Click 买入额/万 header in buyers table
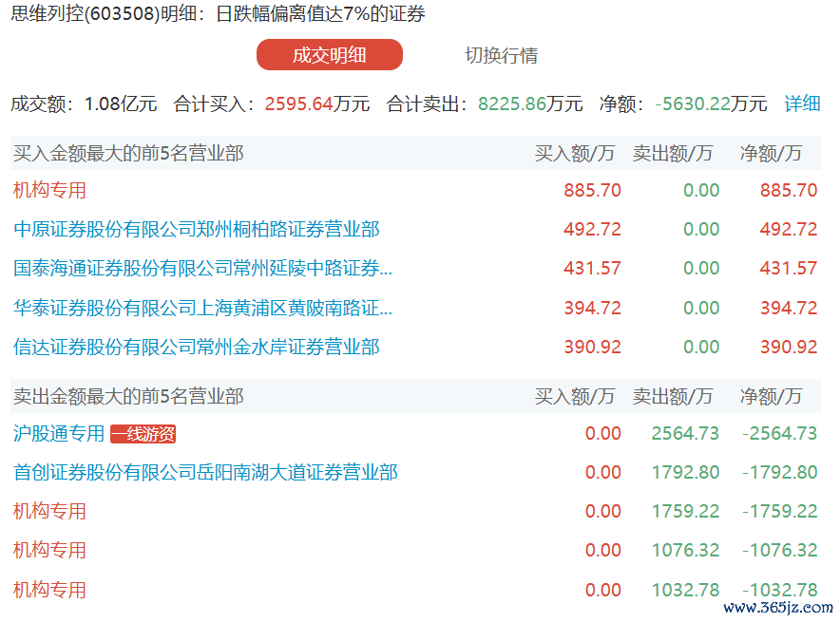The width and height of the screenshot is (840, 622). click(x=575, y=153)
